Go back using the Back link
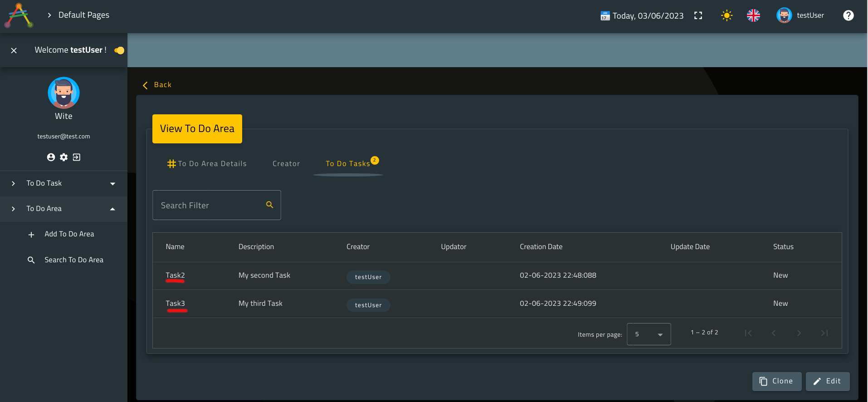The height and width of the screenshot is (402, 868). 157,85
